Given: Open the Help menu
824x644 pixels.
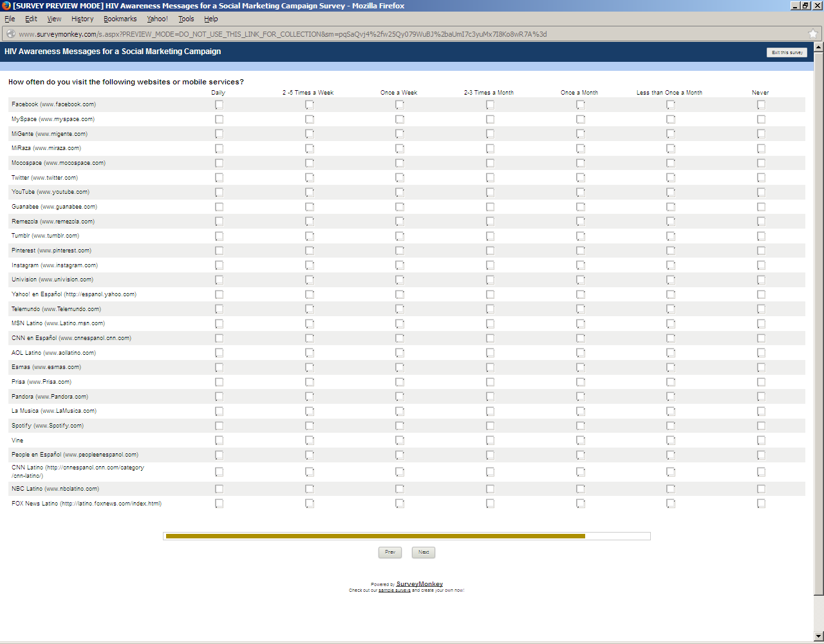Looking at the screenshot, I should pos(211,19).
